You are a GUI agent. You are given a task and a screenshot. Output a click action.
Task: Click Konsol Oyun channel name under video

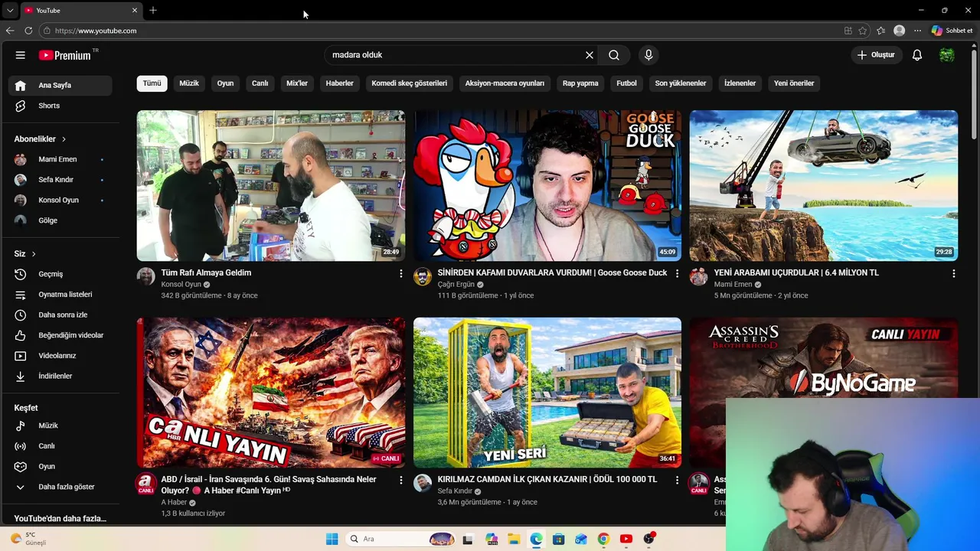[181, 285]
